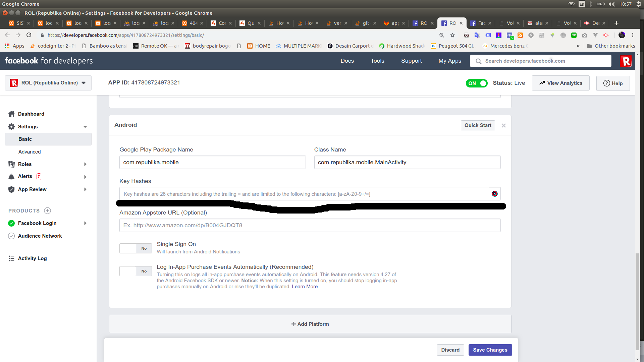Image resolution: width=644 pixels, height=362 pixels.
Task: Click the page vertical scrollbar thumb
Action: click(x=637, y=302)
